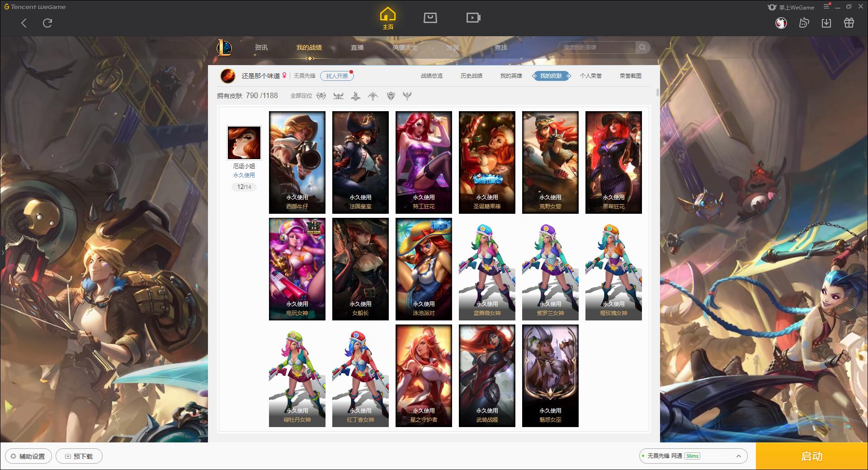Filter skins by support role icon

[x=407, y=96]
